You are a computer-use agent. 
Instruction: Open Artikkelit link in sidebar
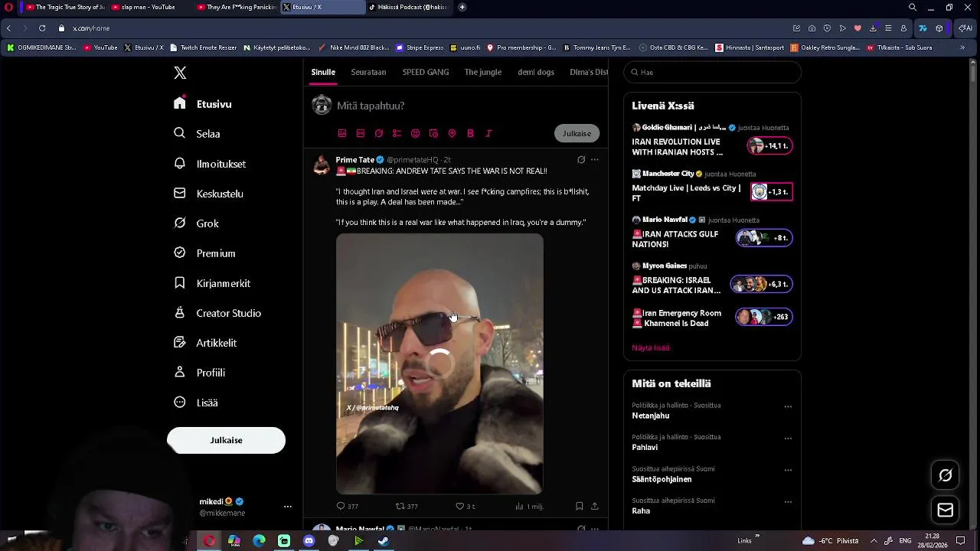(x=205, y=343)
